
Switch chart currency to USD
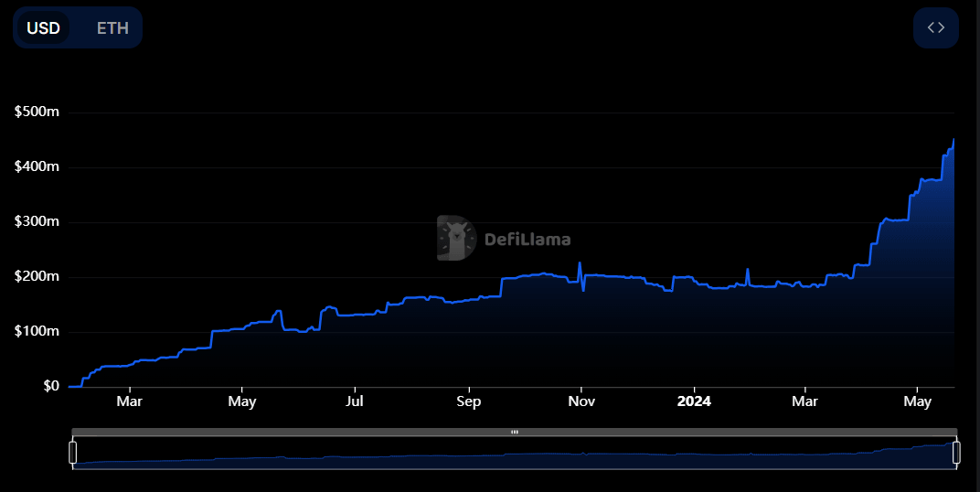tap(43, 28)
